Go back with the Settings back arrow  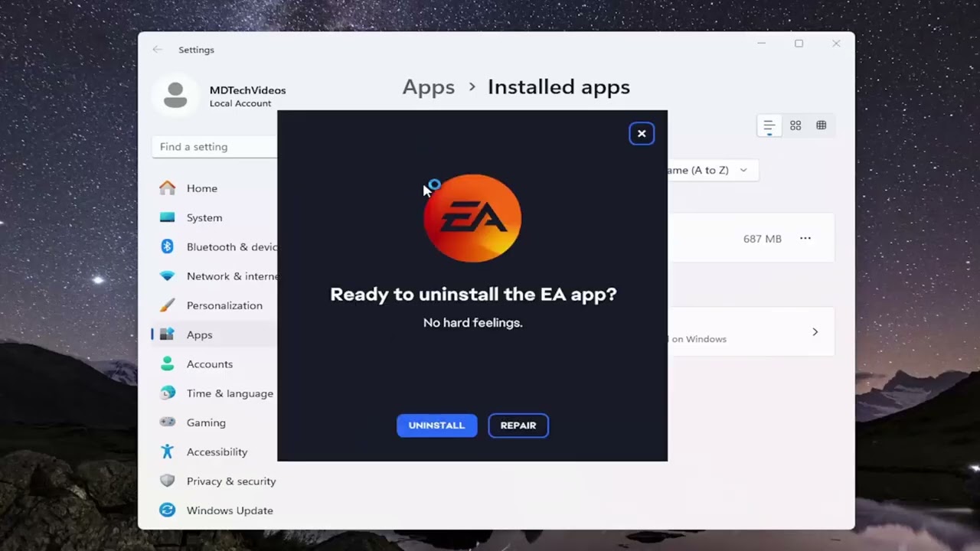pyautogui.click(x=157, y=50)
